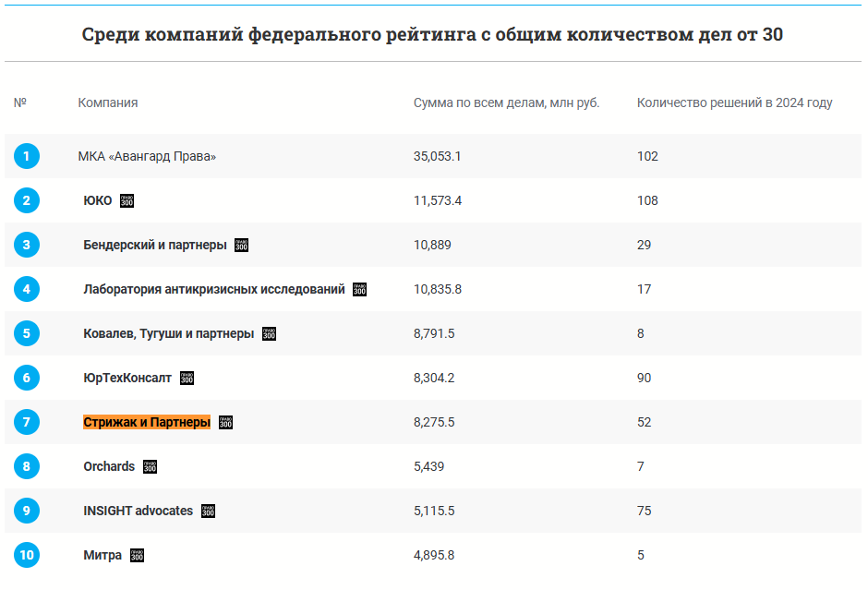Click the sum value 10,889
This screenshot has height=590, width=868.
pos(432,245)
